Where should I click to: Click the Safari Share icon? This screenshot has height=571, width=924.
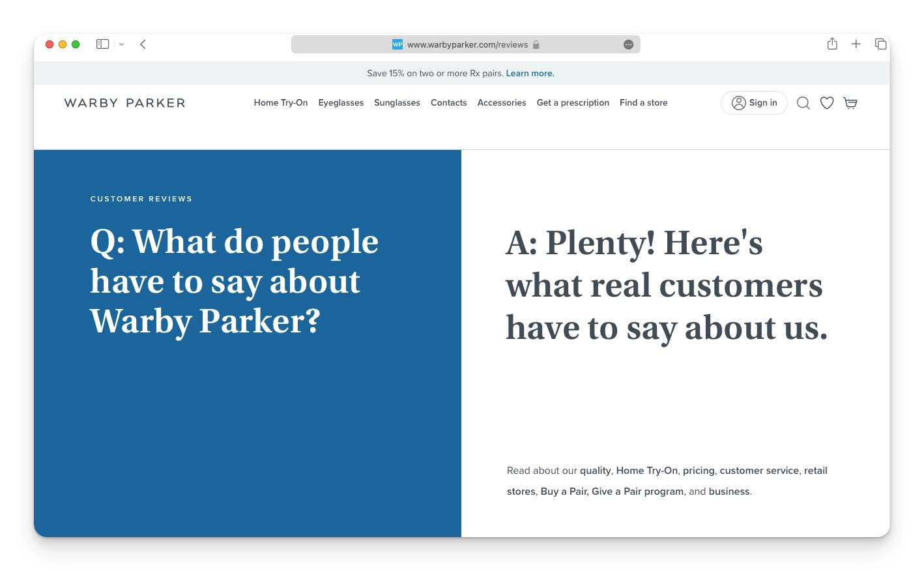[832, 44]
